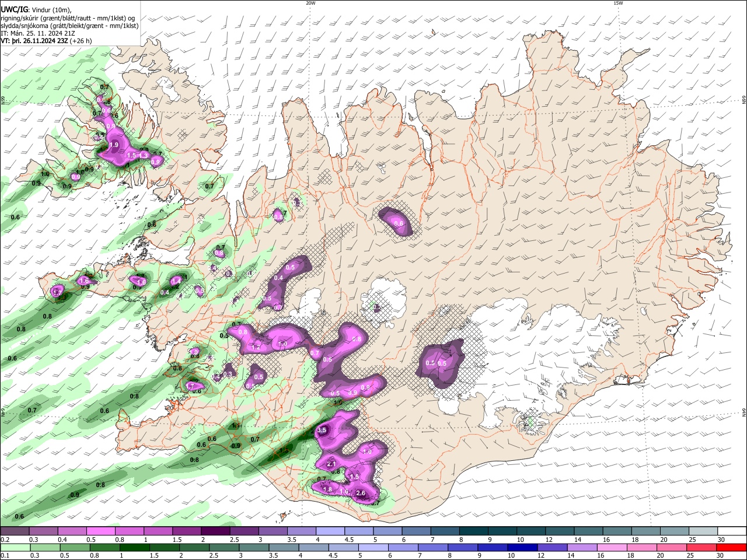
Task: Click the 15W longitude label
Action: click(x=618, y=3)
